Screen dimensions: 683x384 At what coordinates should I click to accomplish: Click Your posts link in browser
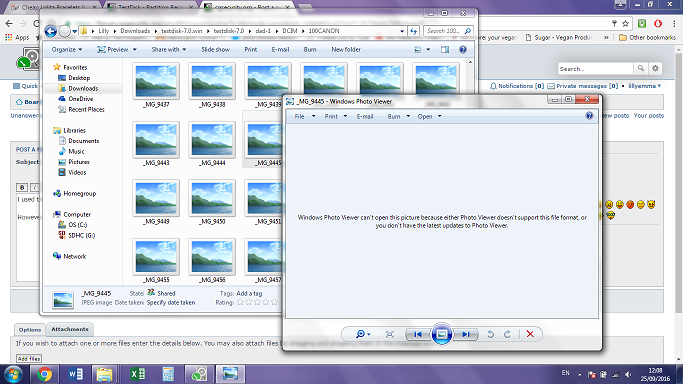pyautogui.click(x=649, y=116)
